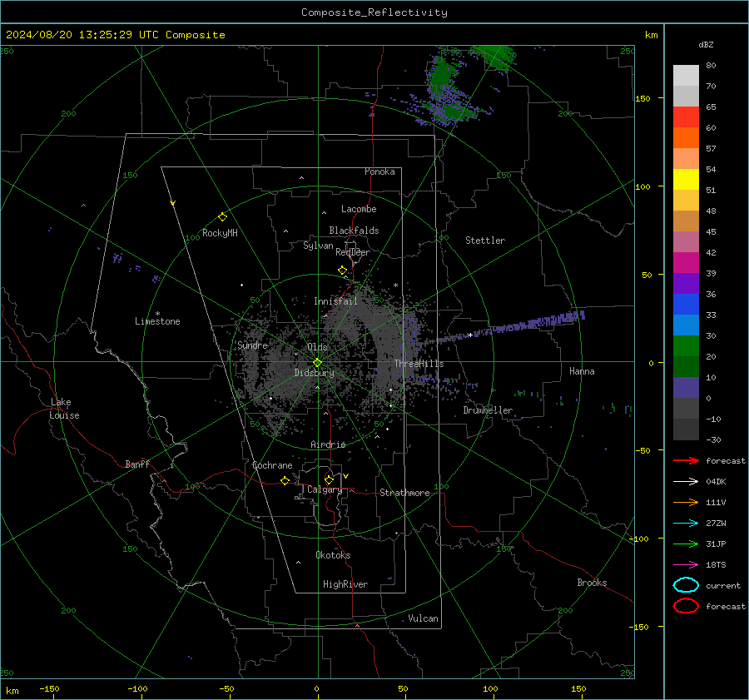Click the 45 dBZ scale value
The image size is (749, 700).
(711, 231)
